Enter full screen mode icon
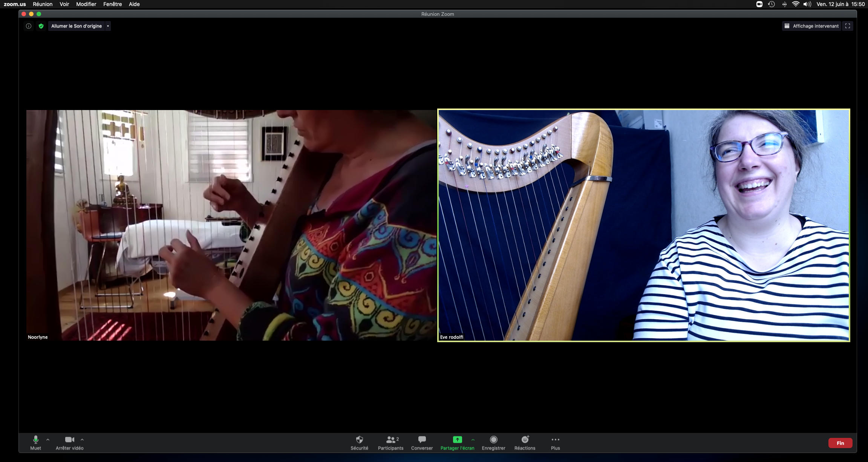Screen dimensions: 868x462 pos(848,26)
